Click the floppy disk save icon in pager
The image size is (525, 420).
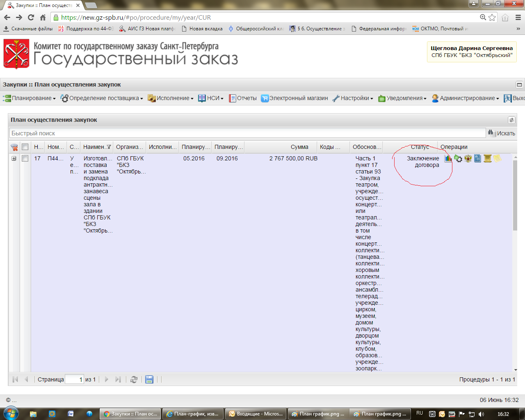149,379
